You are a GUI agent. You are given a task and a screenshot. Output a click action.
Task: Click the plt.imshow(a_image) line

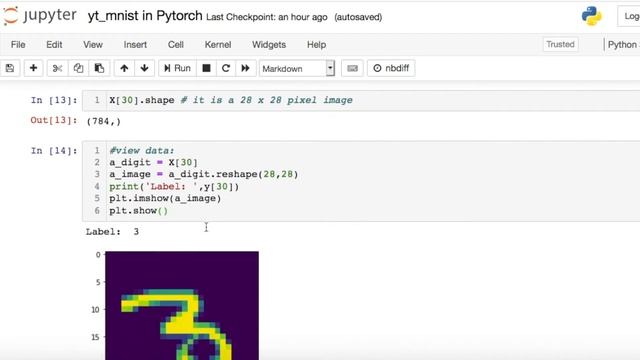165,198
